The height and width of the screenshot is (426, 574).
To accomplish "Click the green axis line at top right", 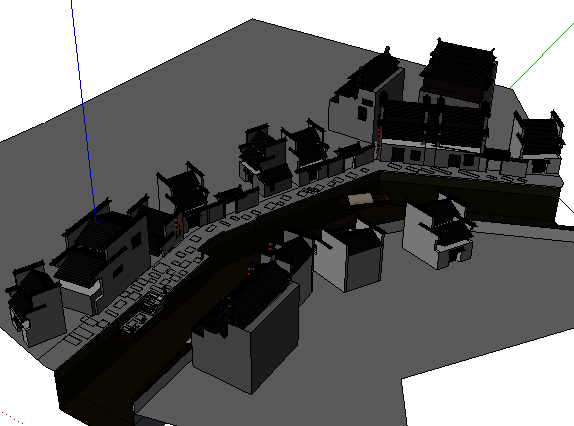I will click(543, 55).
